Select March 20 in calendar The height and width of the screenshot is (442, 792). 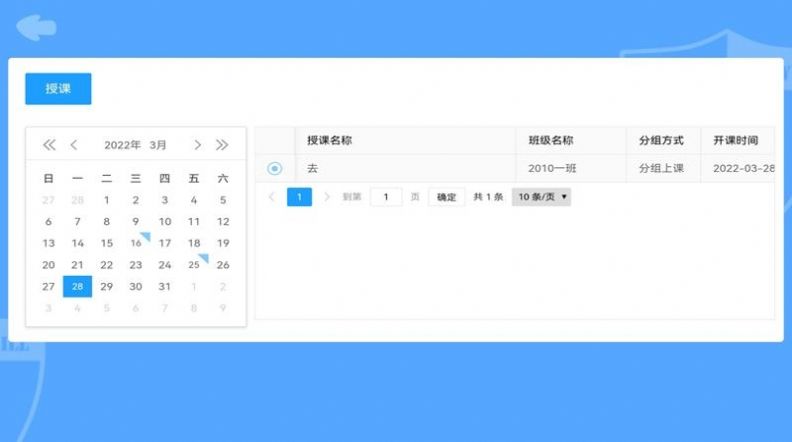coord(48,265)
